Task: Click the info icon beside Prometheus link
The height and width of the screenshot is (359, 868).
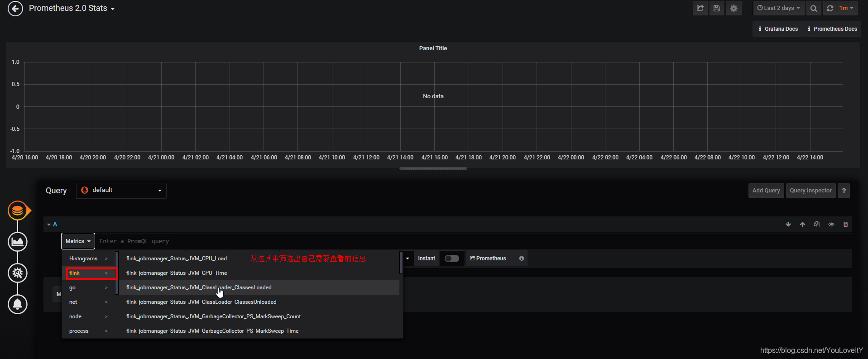Action: pos(522,258)
